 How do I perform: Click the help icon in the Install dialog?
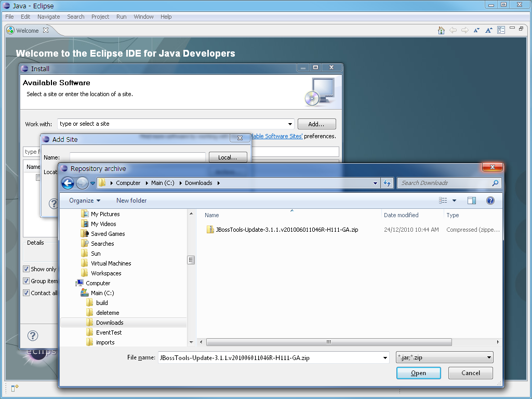pos(33,336)
